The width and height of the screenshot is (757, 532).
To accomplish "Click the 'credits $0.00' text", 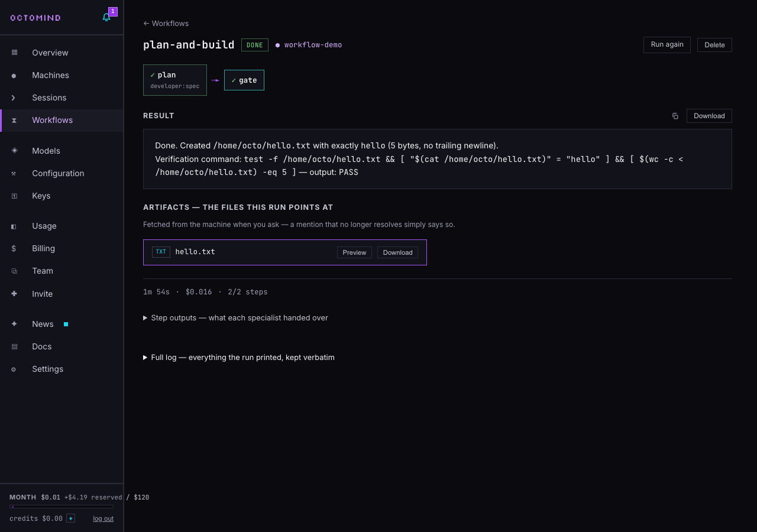I will click(36, 518).
